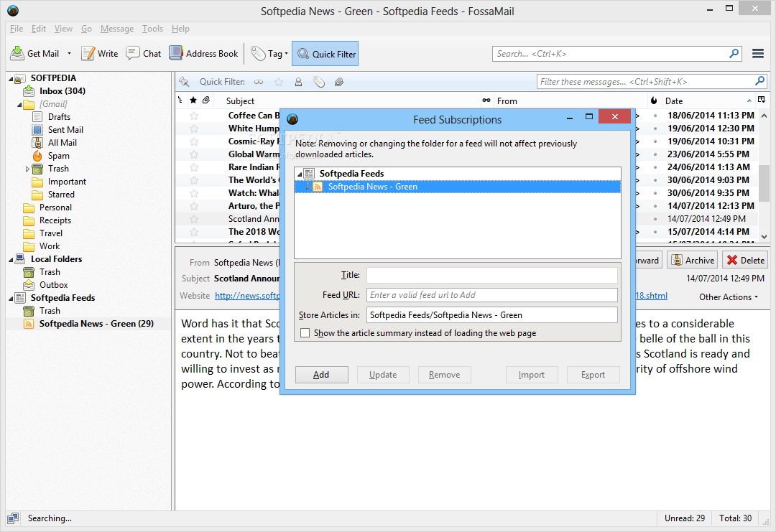
Task: Open the Website link in message header
Action: click(247, 296)
